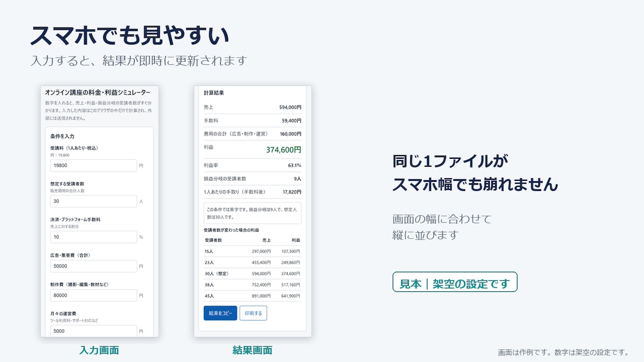Click the 入力画面 caption
The height and width of the screenshot is (362, 644).
point(99,350)
